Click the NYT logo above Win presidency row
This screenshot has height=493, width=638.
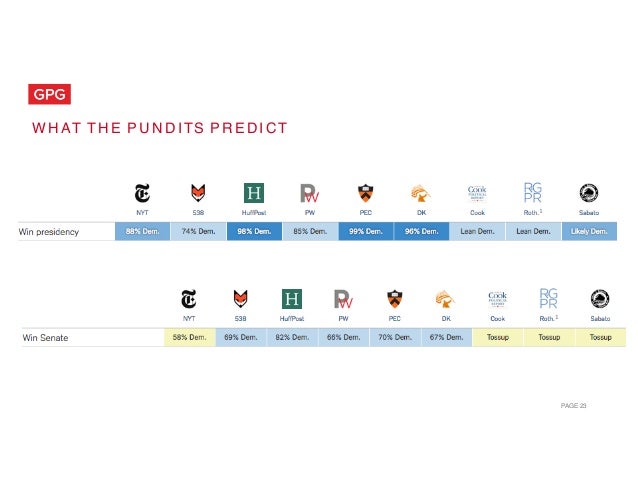coord(142,193)
